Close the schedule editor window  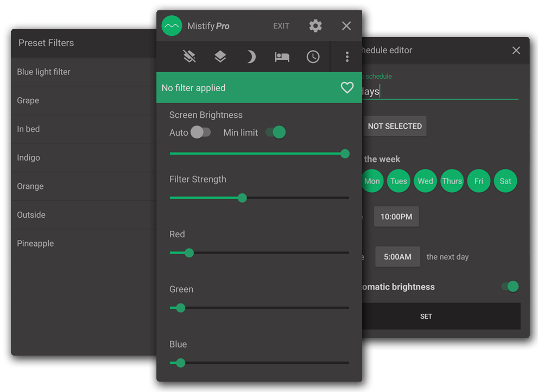click(x=516, y=50)
